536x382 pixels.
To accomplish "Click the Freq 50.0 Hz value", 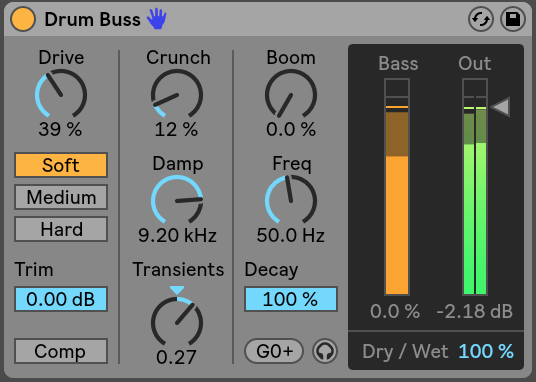I will point(291,235).
